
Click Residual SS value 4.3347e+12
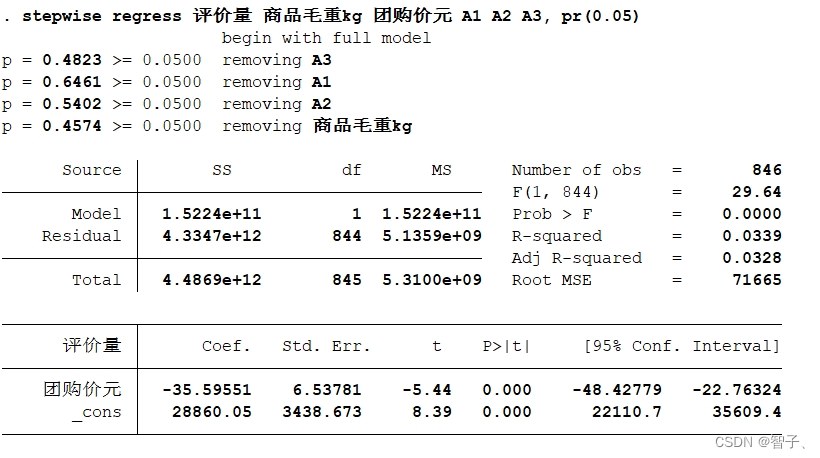coord(212,236)
